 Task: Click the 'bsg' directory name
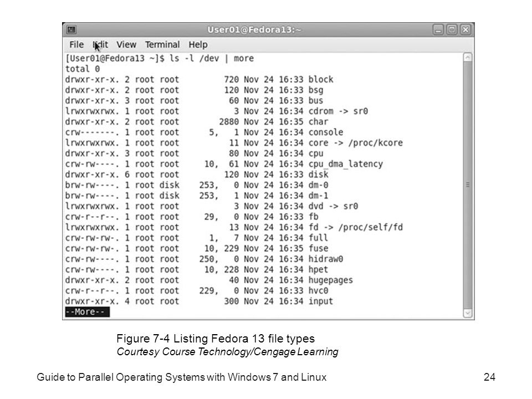[315, 90]
